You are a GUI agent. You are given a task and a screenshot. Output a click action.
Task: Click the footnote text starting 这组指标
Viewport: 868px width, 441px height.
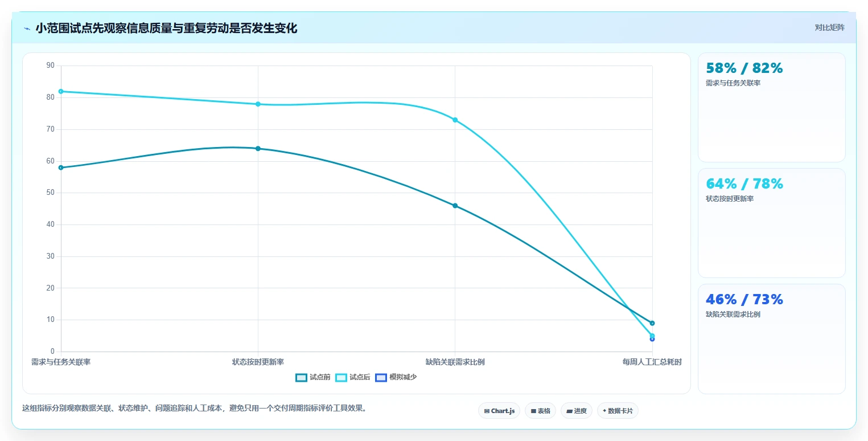(195, 408)
